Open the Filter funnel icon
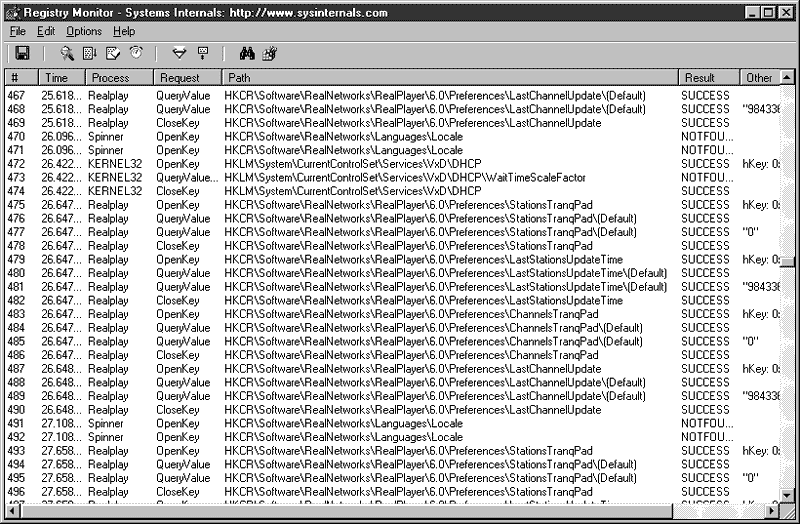 coord(180,53)
